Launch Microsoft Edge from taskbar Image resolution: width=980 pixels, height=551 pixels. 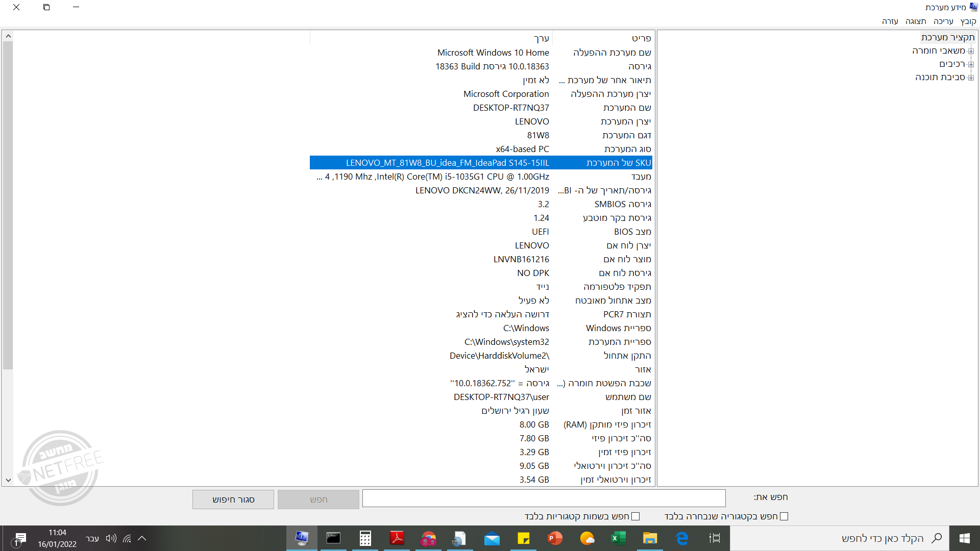tap(682, 538)
